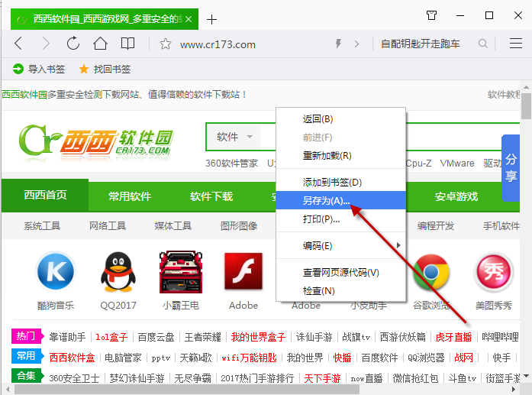The height and width of the screenshot is (395, 532).
Task: Close the 西西软件园 tab
Action: coord(189,19)
